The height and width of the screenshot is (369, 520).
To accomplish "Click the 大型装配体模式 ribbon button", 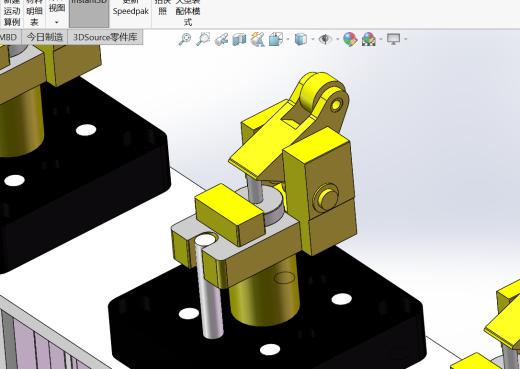I will pos(188,13).
